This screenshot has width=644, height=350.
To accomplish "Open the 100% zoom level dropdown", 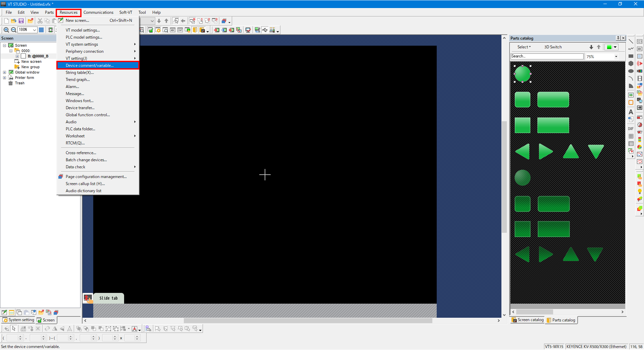I will click(34, 30).
